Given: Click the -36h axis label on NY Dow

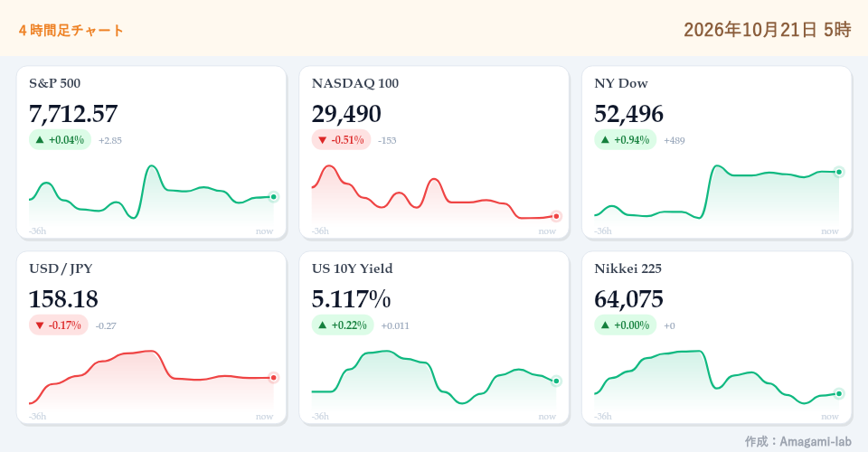Looking at the screenshot, I should pos(603,231).
